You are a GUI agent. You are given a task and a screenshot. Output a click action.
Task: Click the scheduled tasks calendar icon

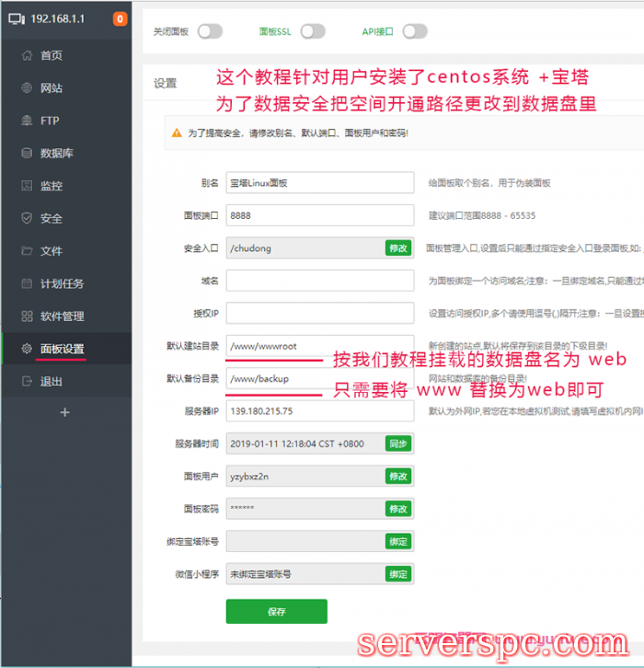[x=26, y=283]
